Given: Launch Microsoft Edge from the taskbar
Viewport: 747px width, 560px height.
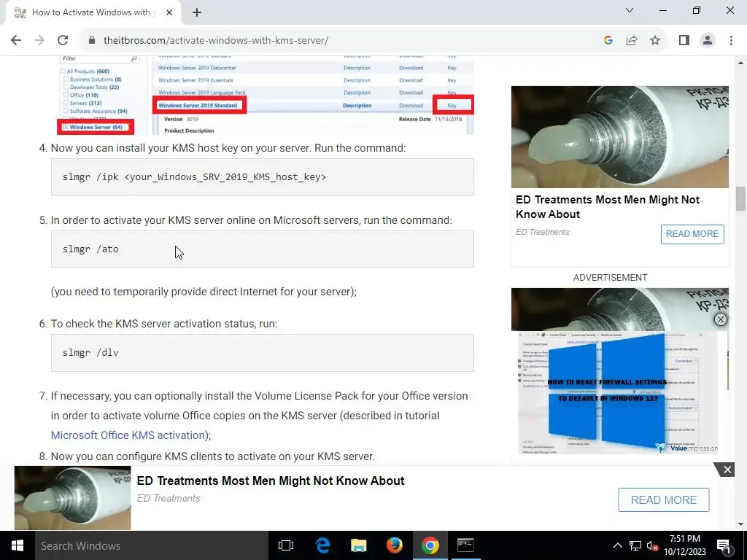Looking at the screenshot, I should point(322,545).
